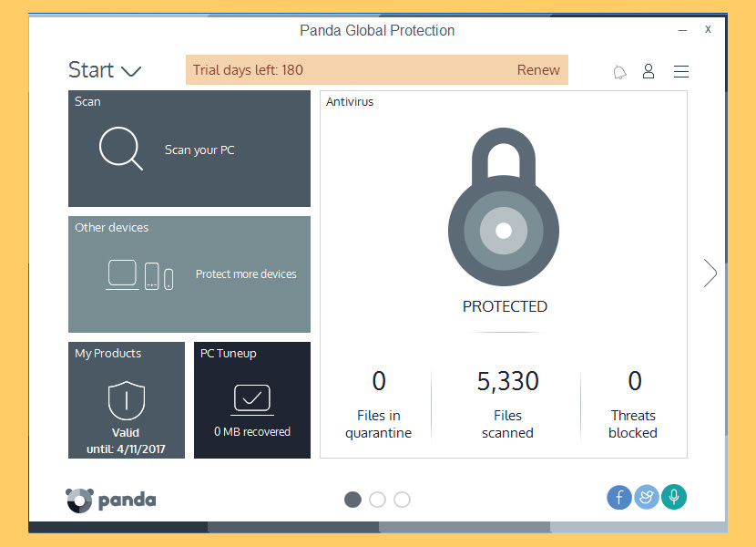Viewport: 756px width, 547px height.
Task: Click the Renew link
Action: point(538,70)
